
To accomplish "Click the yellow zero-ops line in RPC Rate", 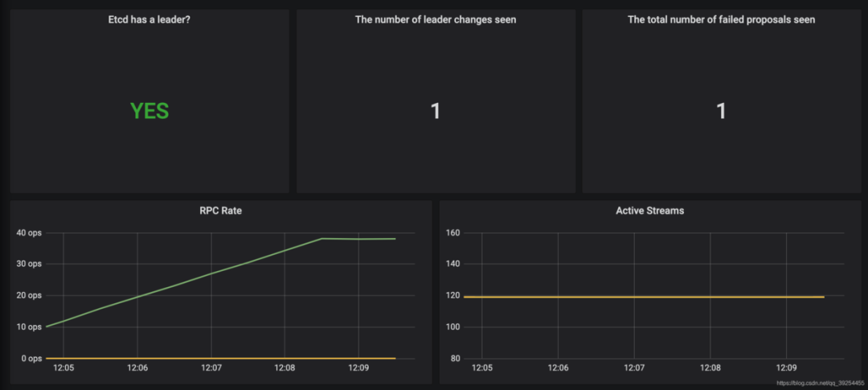I will tap(220, 359).
